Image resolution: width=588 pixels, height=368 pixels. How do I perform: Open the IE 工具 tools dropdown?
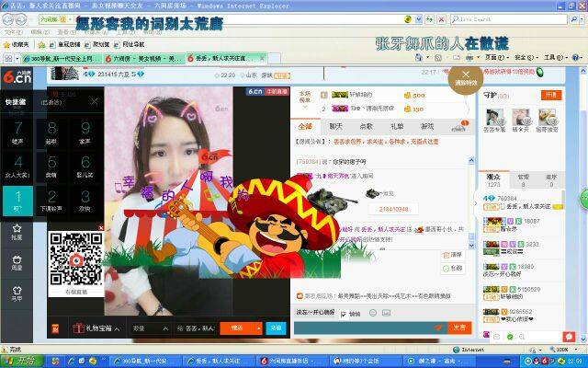tap(555, 57)
